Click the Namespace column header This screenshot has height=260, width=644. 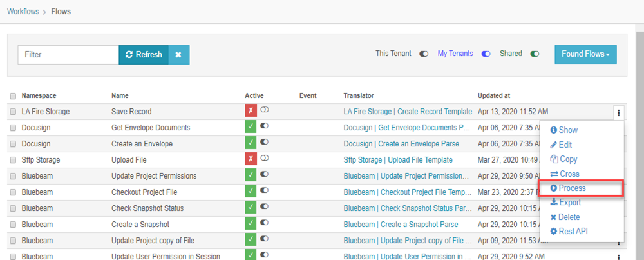pos(39,96)
